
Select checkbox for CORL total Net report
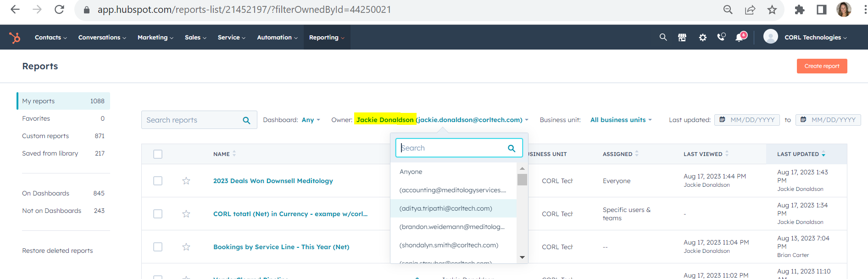158,214
